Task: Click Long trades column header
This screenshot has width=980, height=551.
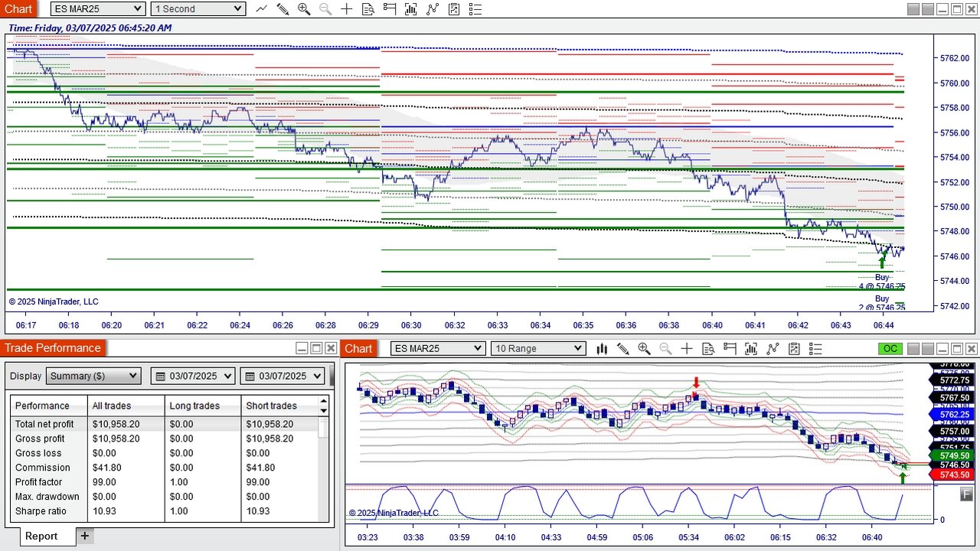Action: click(x=194, y=406)
